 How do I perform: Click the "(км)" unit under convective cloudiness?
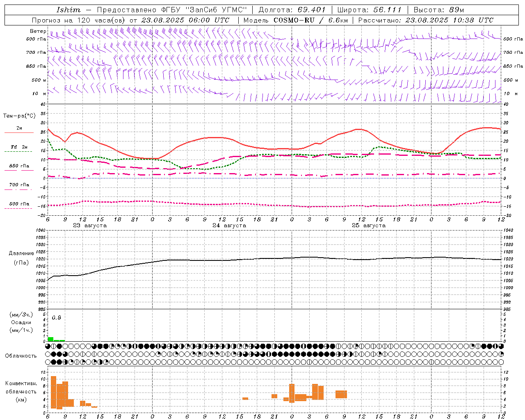coord(21,399)
